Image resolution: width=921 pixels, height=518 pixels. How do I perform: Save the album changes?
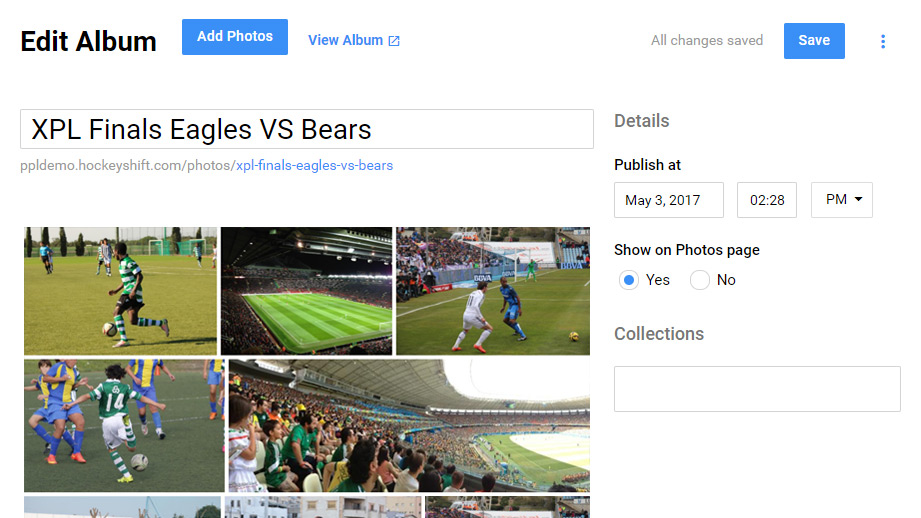click(813, 41)
